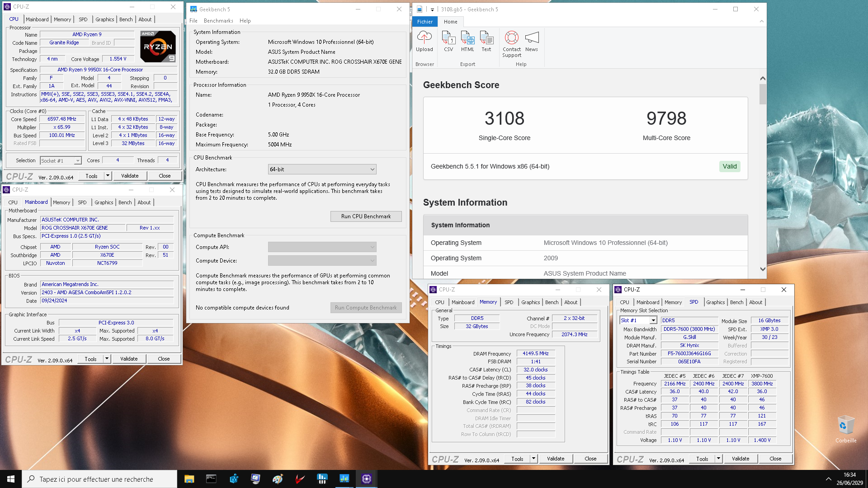Click the 3108.gb5 document icon in title bar
Viewport: 868px width, 488px height.
[x=419, y=9]
